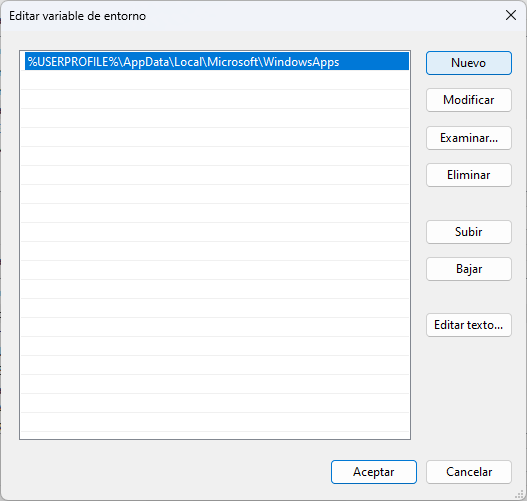Move the entry down with Bajar
This screenshot has height=501, width=527.
pyautogui.click(x=469, y=269)
